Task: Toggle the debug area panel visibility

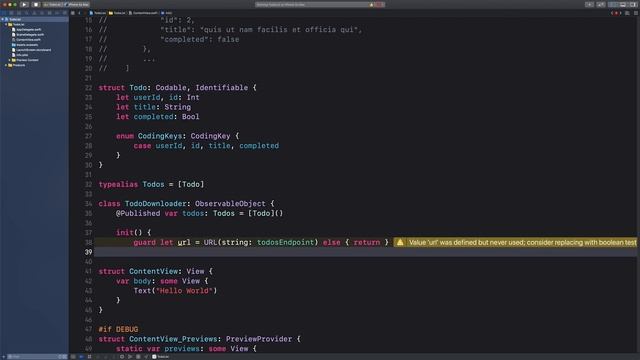Action: 623,4
